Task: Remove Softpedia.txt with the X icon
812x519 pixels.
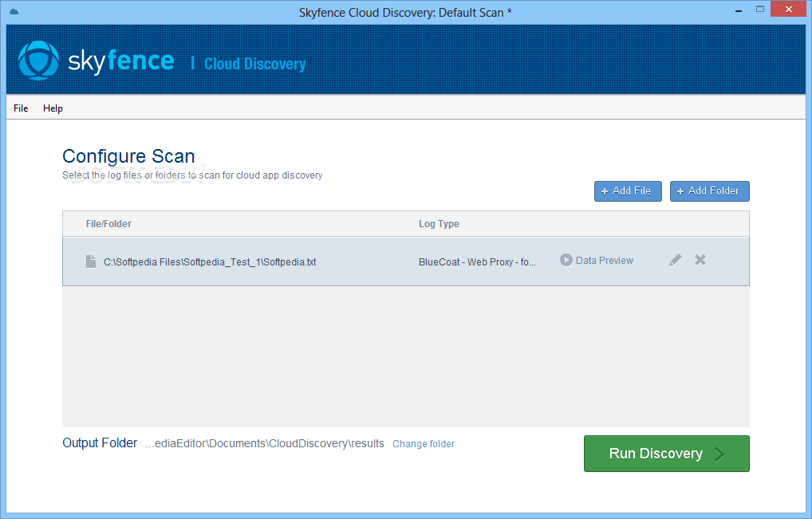Action: tap(700, 260)
